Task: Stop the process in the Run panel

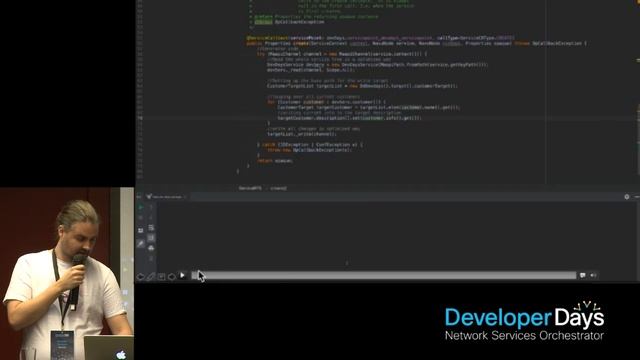Action: tap(141, 218)
